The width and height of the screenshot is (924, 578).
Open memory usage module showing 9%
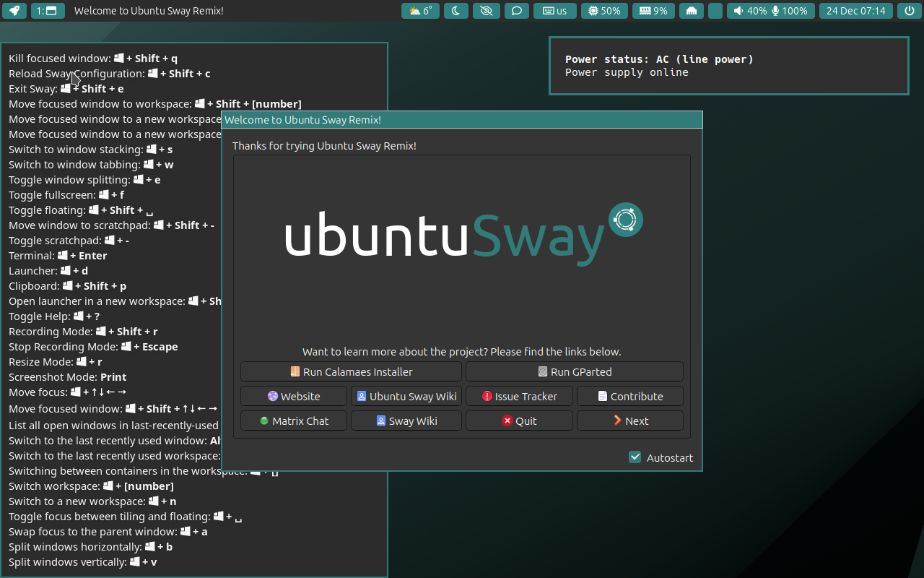point(654,11)
